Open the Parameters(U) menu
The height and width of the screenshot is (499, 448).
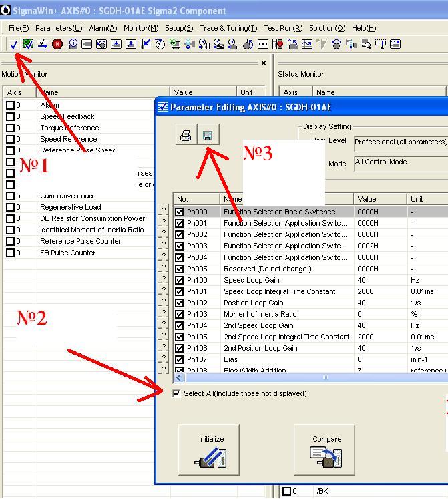click(59, 28)
